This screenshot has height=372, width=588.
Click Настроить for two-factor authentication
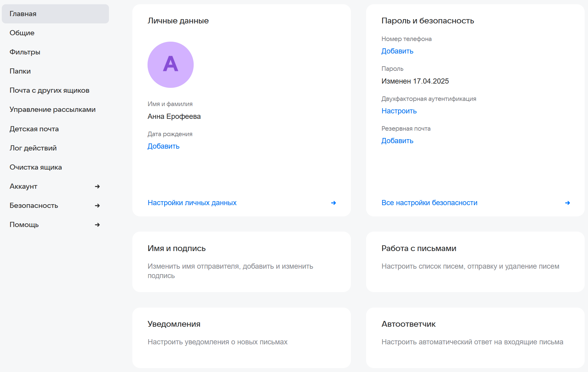click(399, 111)
